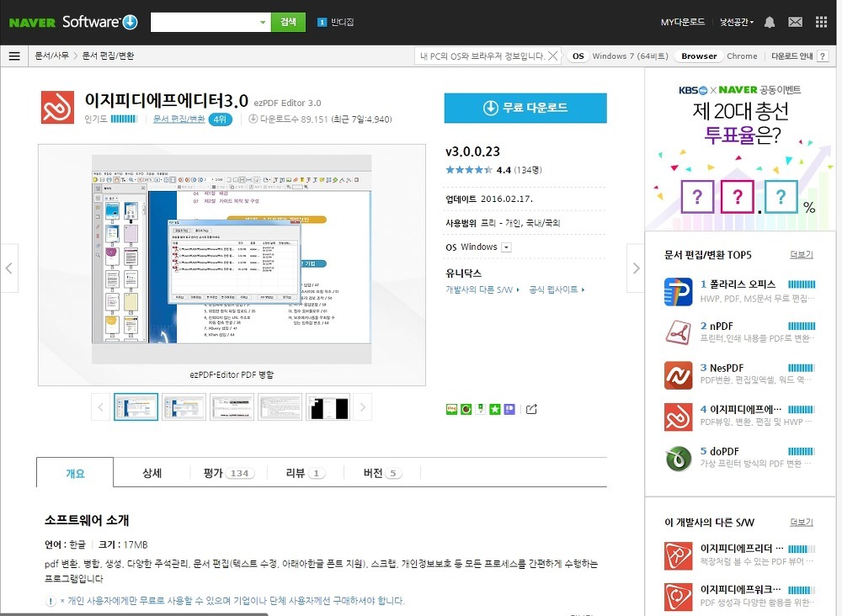The image size is (842, 616).
Task: Share to Naver Blog via green blog icon
Action: [x=451, y=410]
